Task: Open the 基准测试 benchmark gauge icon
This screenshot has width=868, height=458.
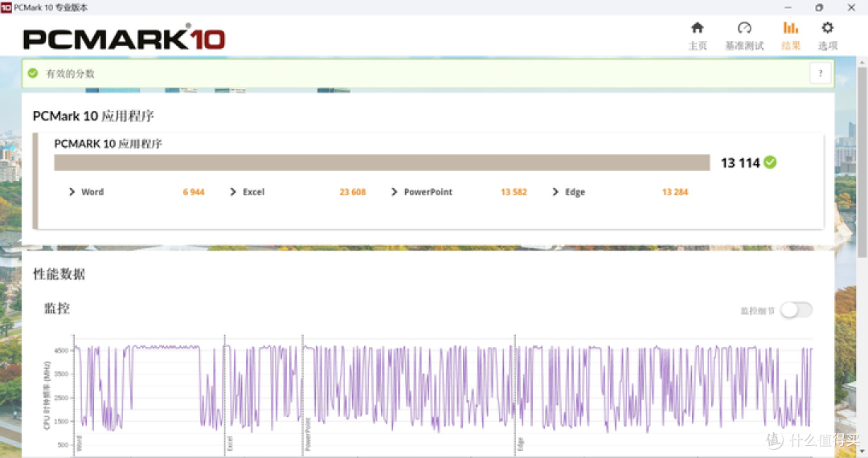Action: pos(744,27)
